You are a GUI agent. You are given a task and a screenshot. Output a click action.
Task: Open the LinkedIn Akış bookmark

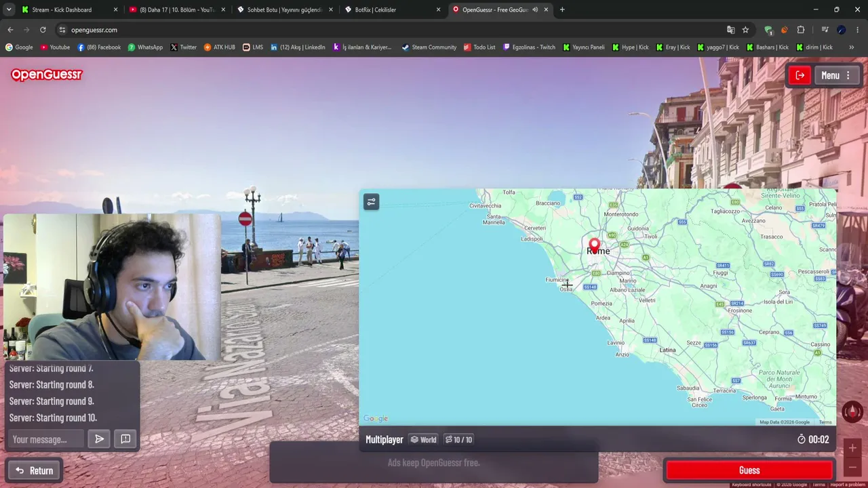pyautogui.click(x=298, y=47)
